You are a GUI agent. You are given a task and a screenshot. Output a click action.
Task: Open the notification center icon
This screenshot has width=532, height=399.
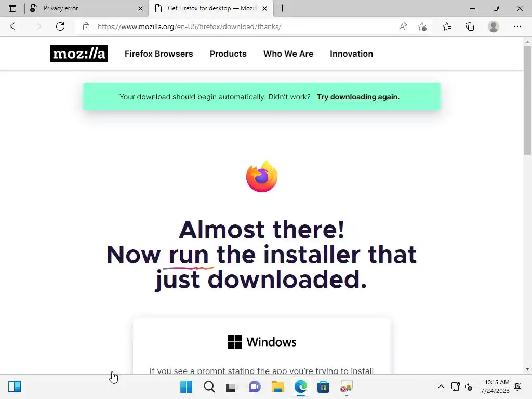518,387
